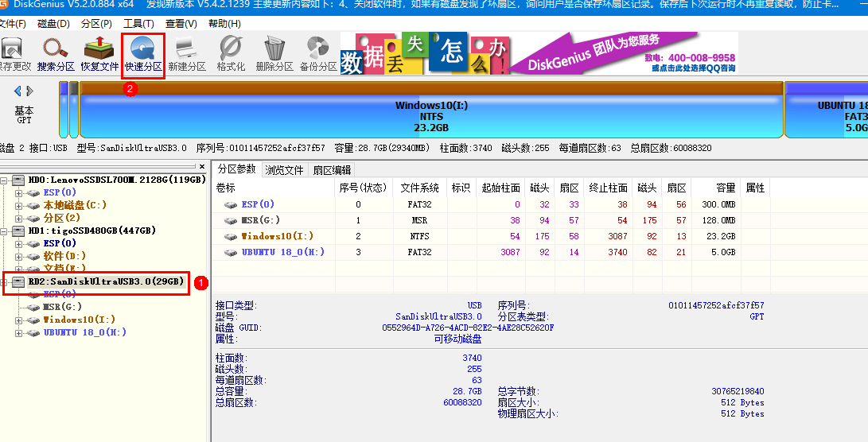Viewport: 868px width, 442px height.
Task: Select UBUNTU 18_0(H:) label in disk tree
Action: click(x=85, y=332)
